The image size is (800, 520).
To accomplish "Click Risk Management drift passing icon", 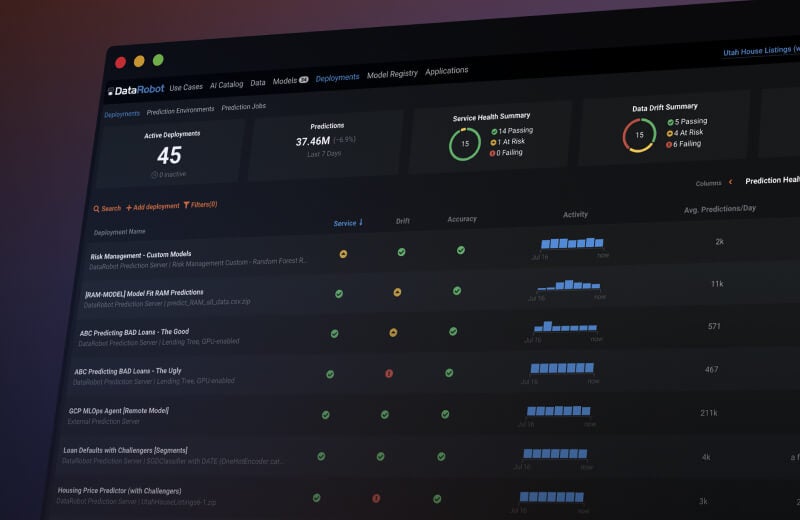I will click(402, 252).
